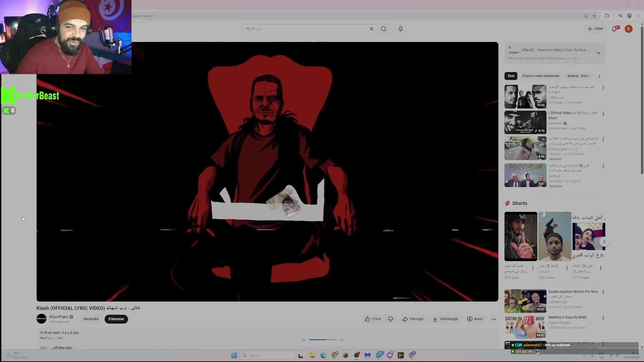Open the KlashFans channel name link
This screenshot has width=644, height=362.
[x=58, y=317]
